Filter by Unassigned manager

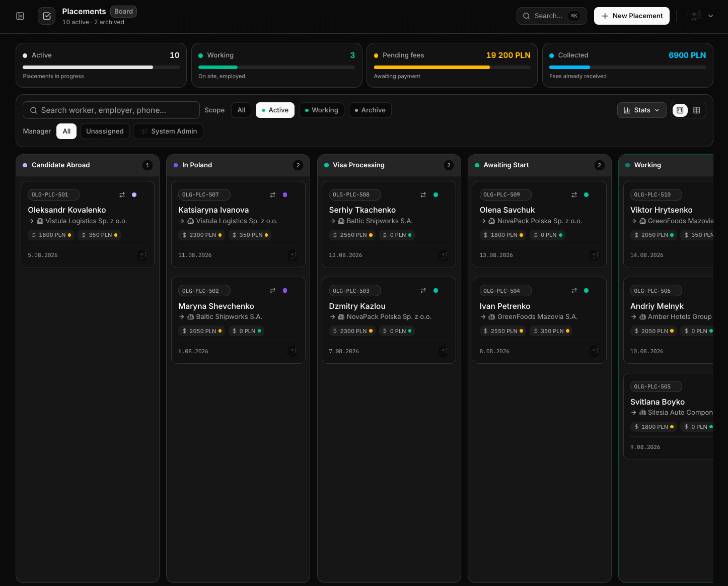click(105, 132)
